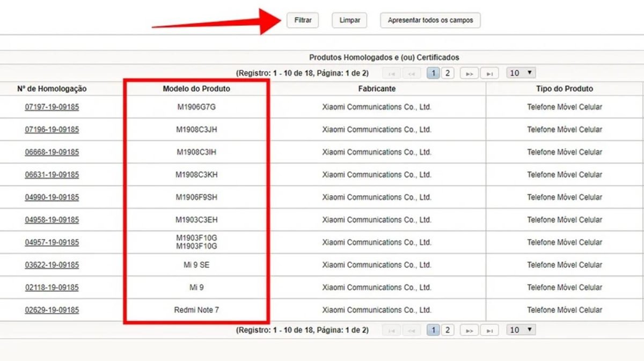Select page 2 in bottom pager

448,330
